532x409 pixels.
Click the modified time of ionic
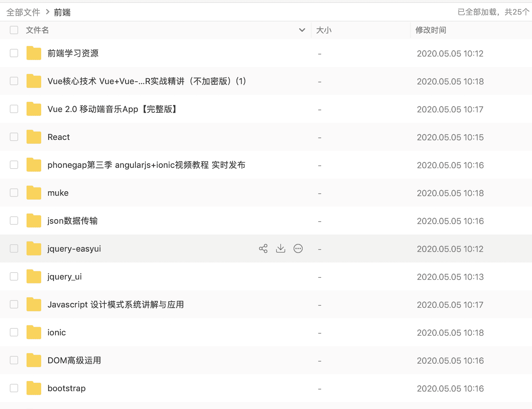point(450,333)
